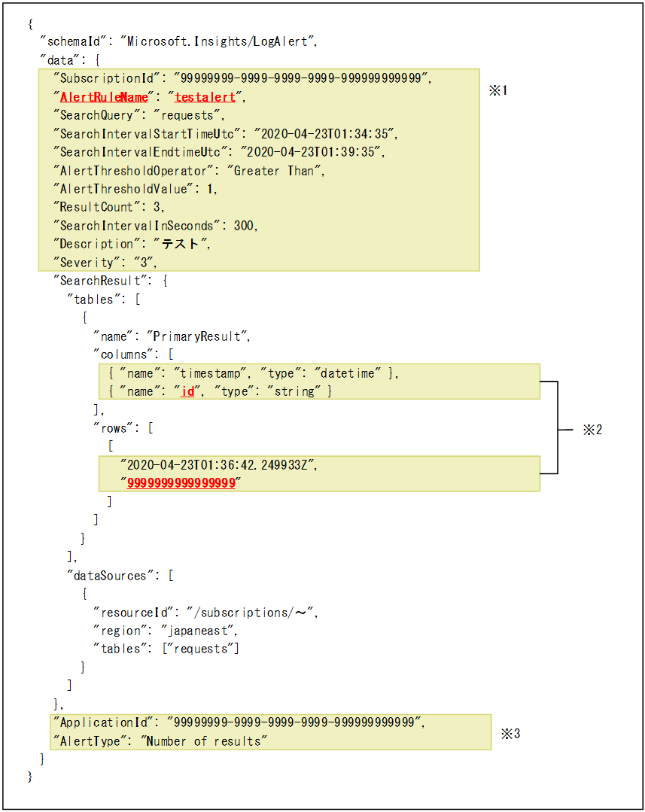Viewport: 645px width, 812px height.
Task: Click the "data": { line
Action: point(70,60)
